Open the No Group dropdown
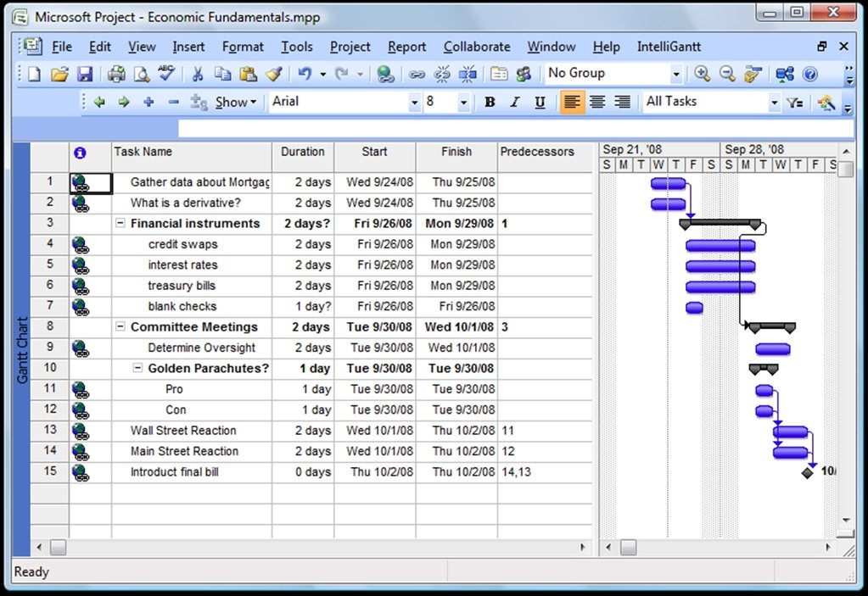The height and width of the screenshot is (596, 868). (676, 74)
